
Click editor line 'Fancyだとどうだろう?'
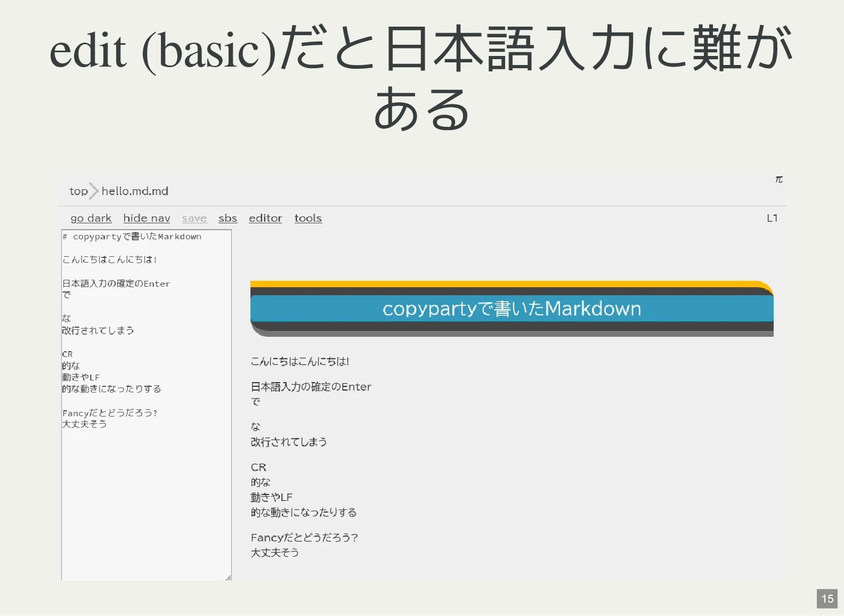pyautogui.click(x=110, y=413)
